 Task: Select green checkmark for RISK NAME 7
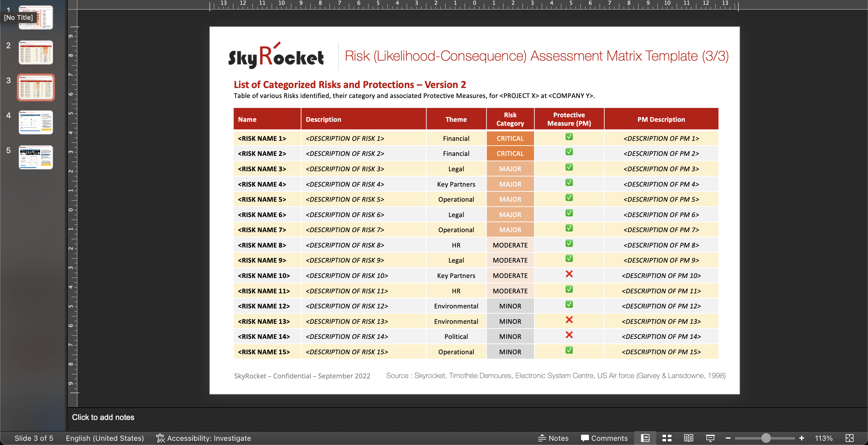click(569, 228)
